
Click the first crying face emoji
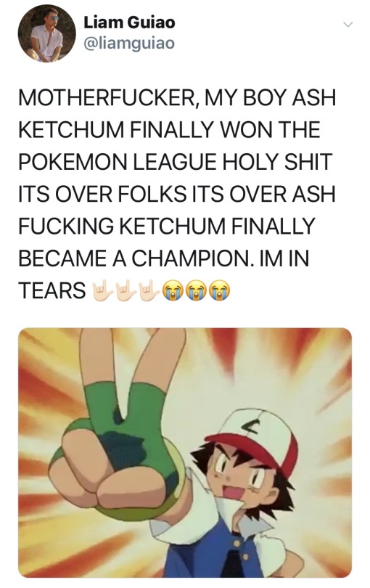172,291
